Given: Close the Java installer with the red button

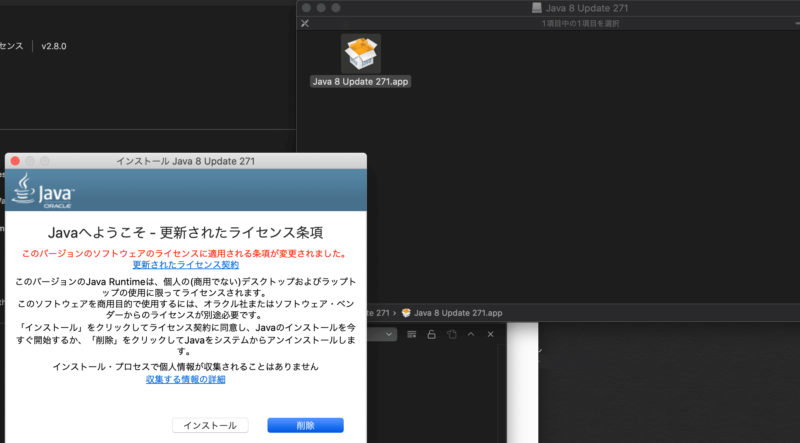Looking at the screenshot, I should (15, 161).
